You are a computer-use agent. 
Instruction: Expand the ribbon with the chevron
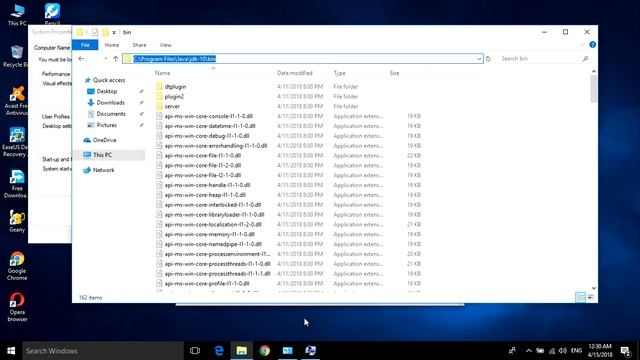tap(582, 44)
